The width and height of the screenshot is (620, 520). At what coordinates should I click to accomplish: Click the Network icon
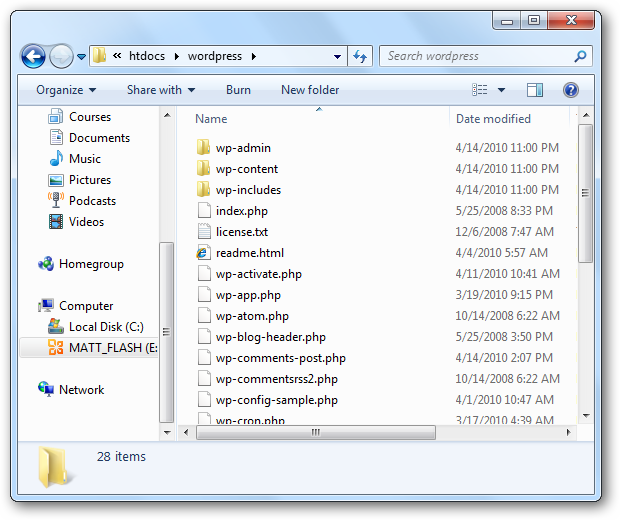coord(46,389)
